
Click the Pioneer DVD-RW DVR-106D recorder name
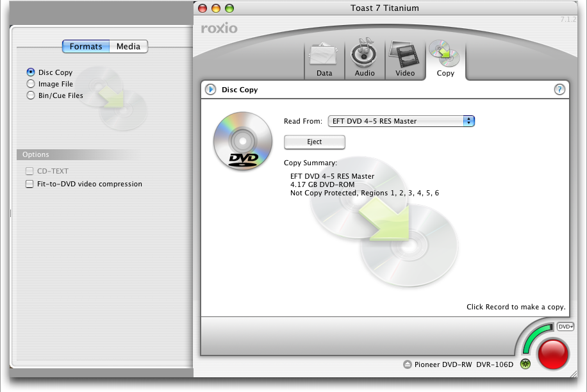(464, 364)
